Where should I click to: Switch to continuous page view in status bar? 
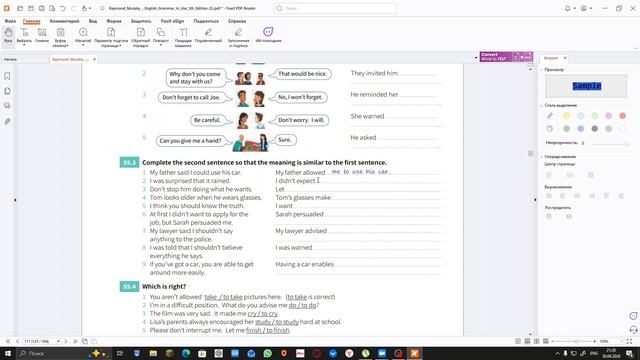[x=527, y=341]
